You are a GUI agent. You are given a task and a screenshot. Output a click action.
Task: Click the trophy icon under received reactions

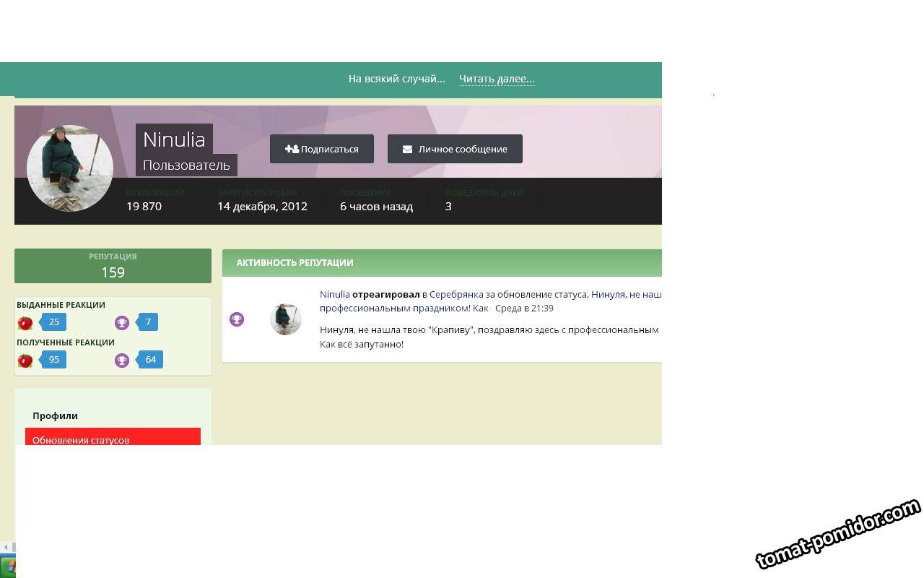pos(122,361)
